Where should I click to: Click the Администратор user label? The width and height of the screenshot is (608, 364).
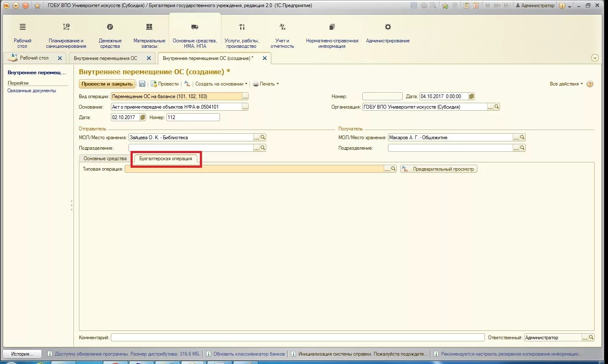click(535, 5)
